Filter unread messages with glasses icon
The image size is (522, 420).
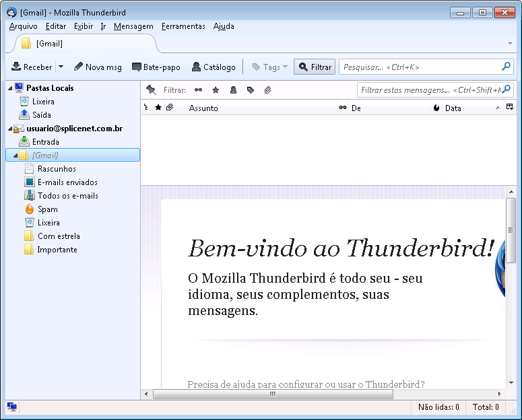tap(199, 90)
